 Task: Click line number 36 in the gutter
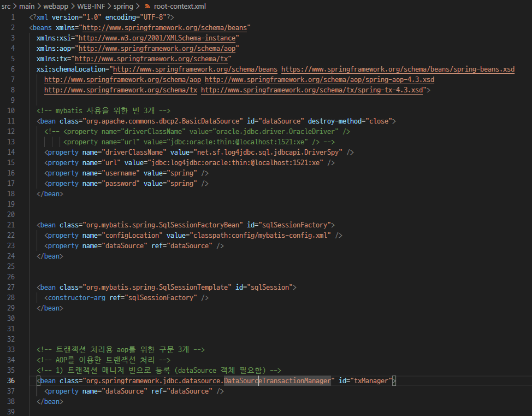point(11,380)
